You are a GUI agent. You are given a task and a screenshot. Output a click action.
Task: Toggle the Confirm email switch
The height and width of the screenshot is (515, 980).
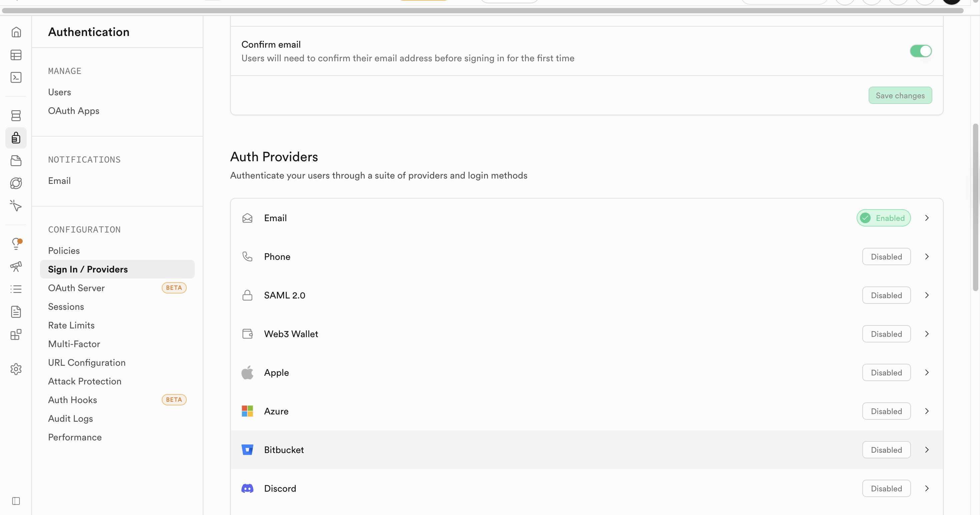921,51
